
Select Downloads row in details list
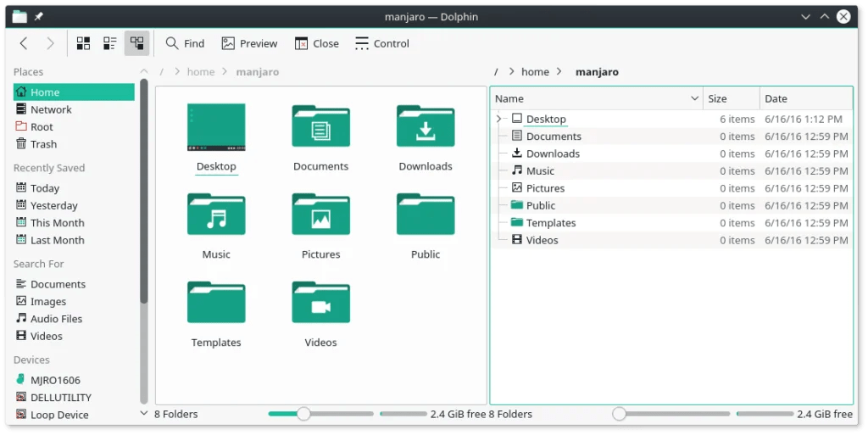tap(671, 153)
